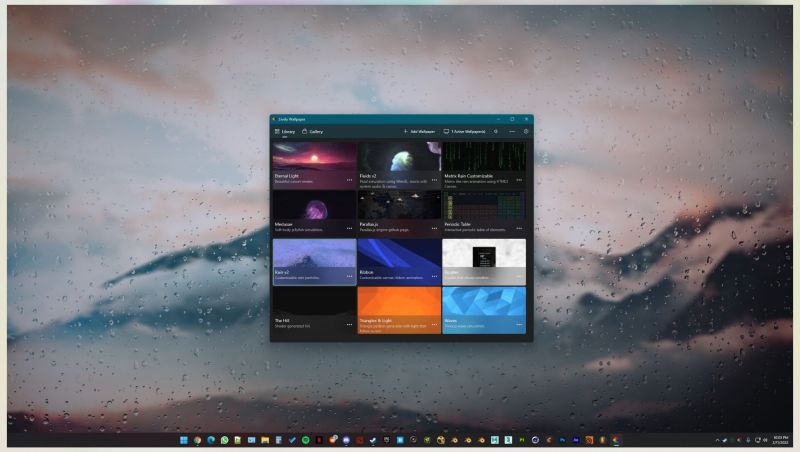Open the options dots for Waves wallpaper
The height and width of the screenshot is (452, 800).
click(x=519, y=324)
